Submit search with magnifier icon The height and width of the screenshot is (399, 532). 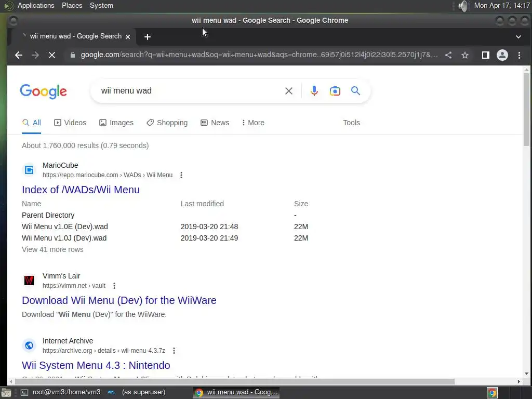pos(355,91)
